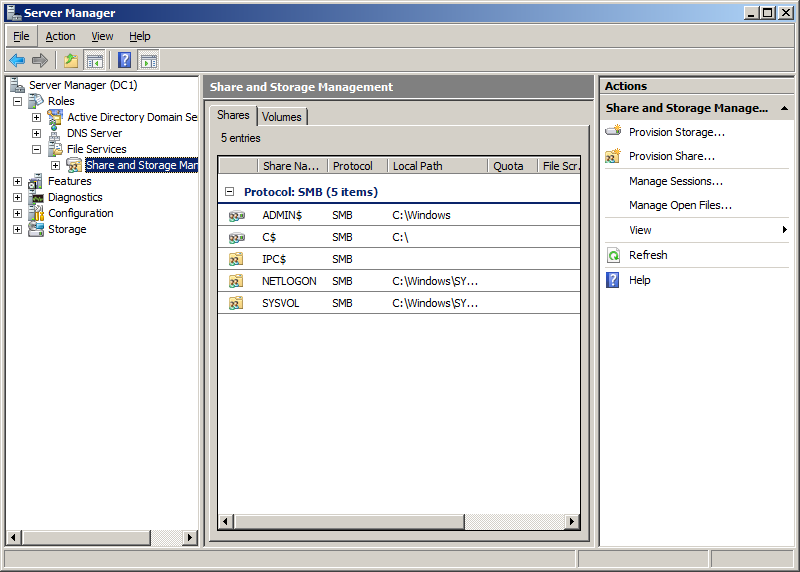Image resolution: width=800 pixels, height=572 pixels.
Task: Click the Roles node icon
Action: 36,101
